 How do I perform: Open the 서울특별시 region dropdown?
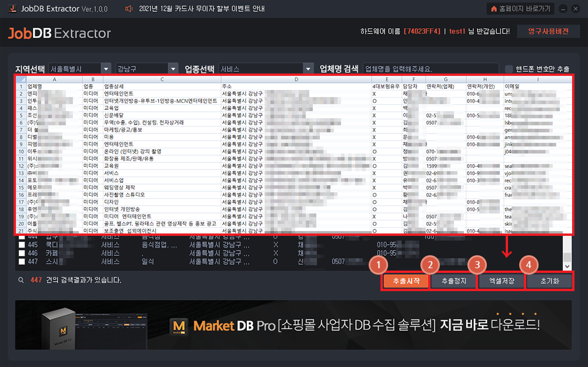point(106,69)
